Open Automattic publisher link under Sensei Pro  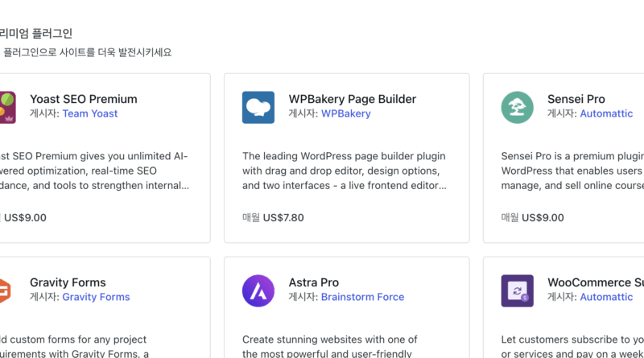606,113
